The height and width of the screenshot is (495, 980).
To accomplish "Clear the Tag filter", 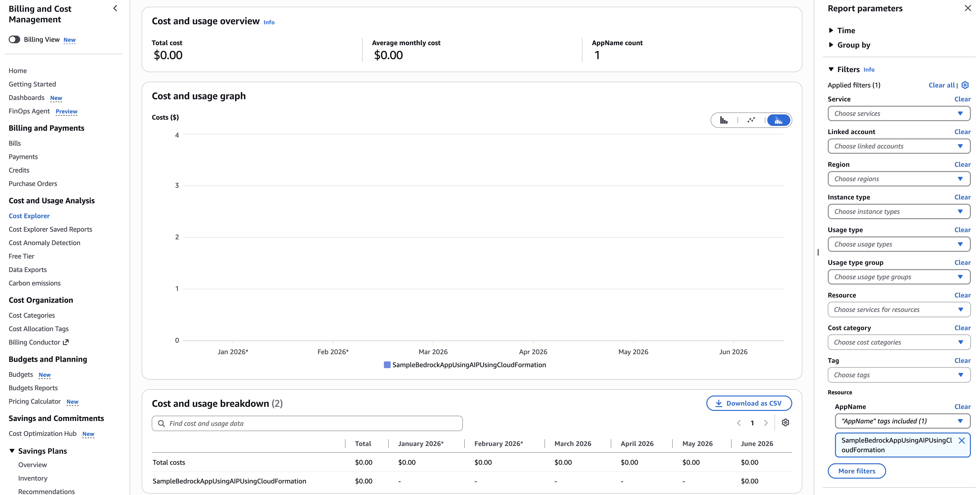I will click(962, 361).
